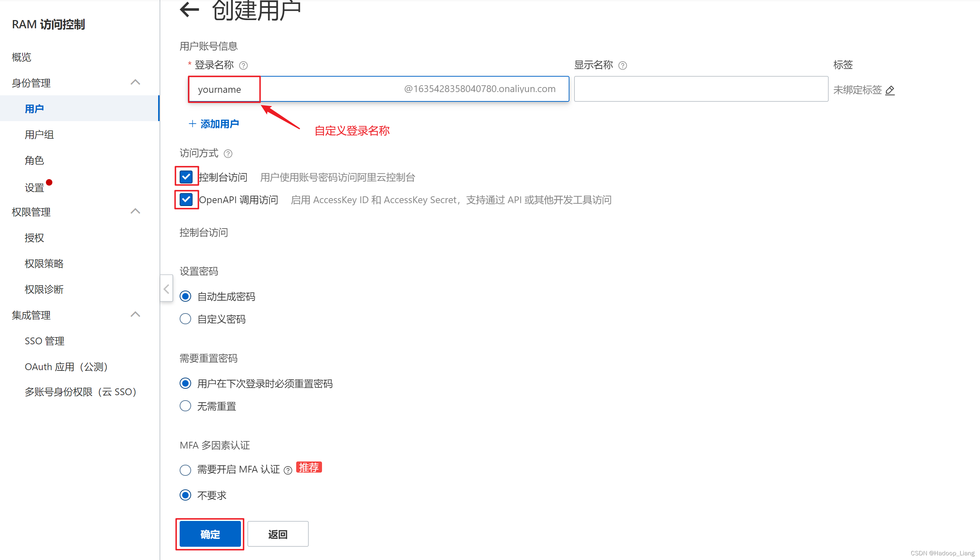The image size is (980, 560).
Task: Select 需要开启 MFA 认证 radio option
Action: pyautogui.click(x=185, y=470)
